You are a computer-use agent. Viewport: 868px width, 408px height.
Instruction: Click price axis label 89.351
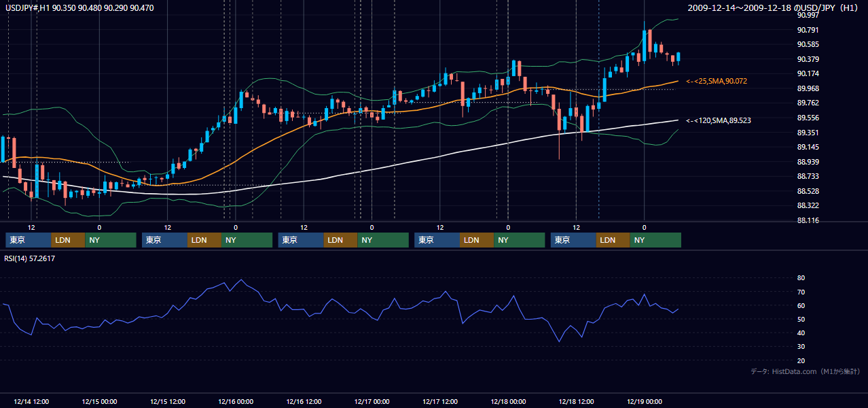(808, 133)
